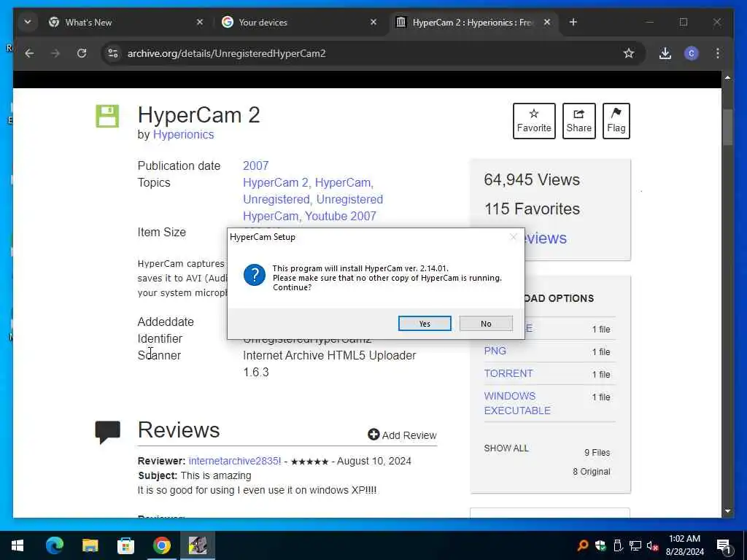Image resolution: width=747 pixels, height=560 pixels.
Task: Launch Microsoft Edge from taskbar
Action: coord(54,545)
